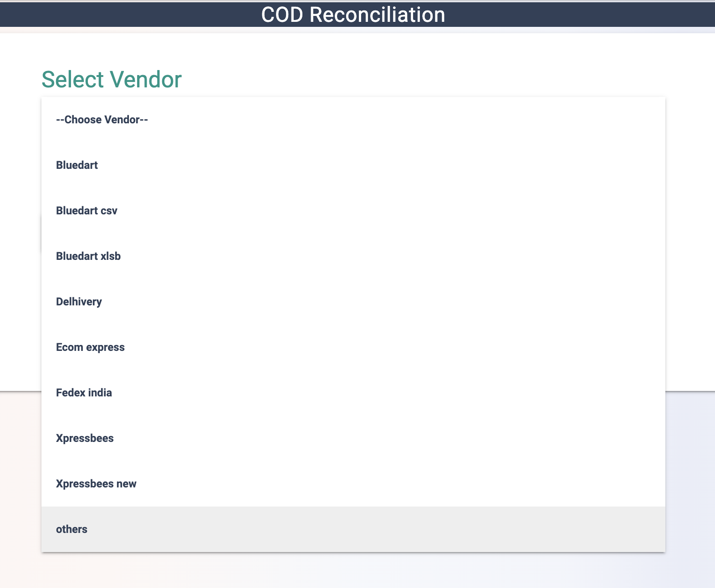Choose the highlighted others option
The height and width of the screenshot is (588, 715).
coord(353,529)
